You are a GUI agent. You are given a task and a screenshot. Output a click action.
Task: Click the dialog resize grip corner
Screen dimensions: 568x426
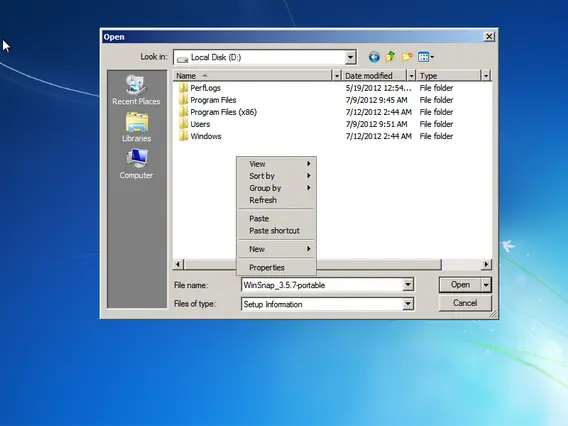(x=493, y=314)
